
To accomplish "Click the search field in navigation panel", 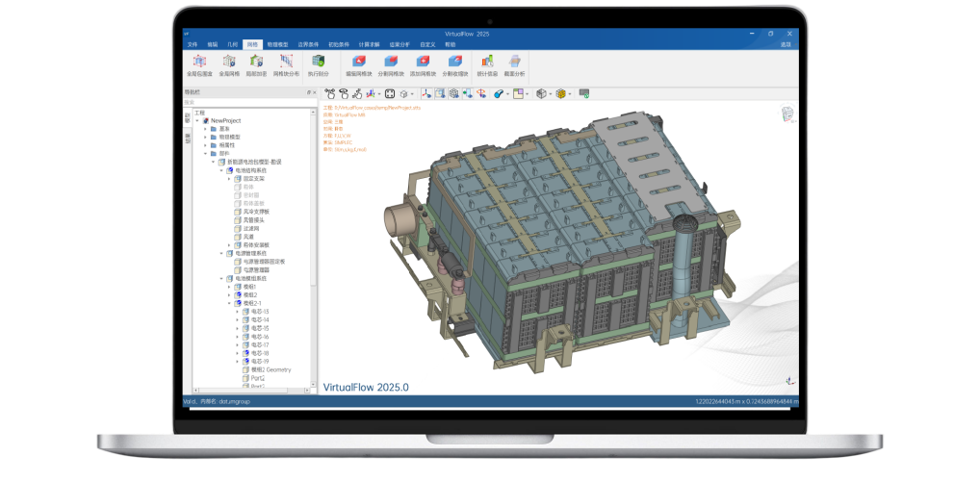I will click(x=245, y=102).
